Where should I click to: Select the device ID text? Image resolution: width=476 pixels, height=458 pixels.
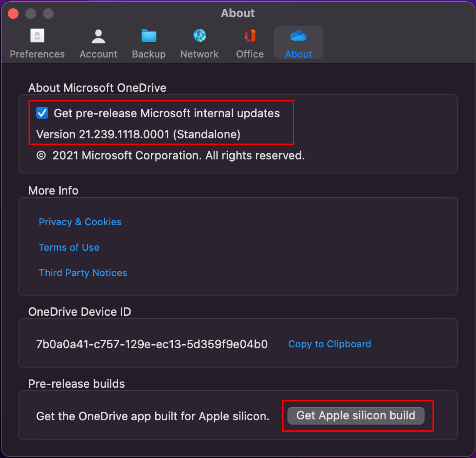(x=152, y=344)
